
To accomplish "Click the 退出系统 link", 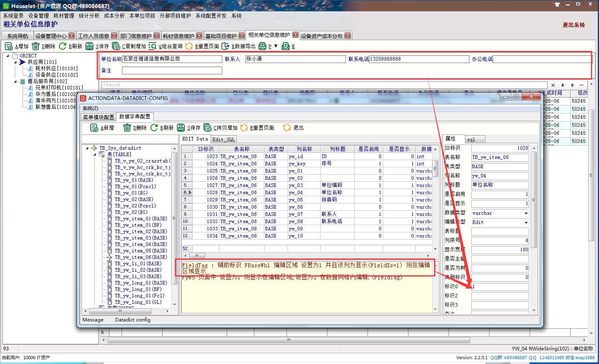I will point(574,25).
